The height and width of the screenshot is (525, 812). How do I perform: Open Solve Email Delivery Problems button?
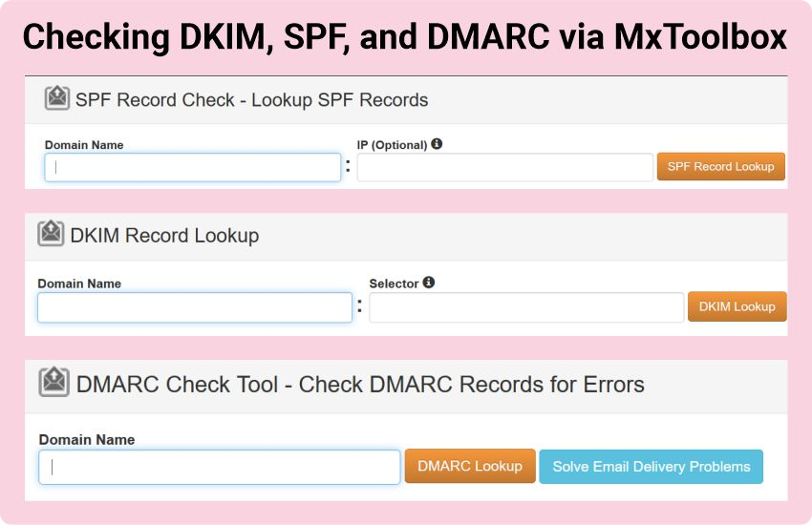click(651, 467)
